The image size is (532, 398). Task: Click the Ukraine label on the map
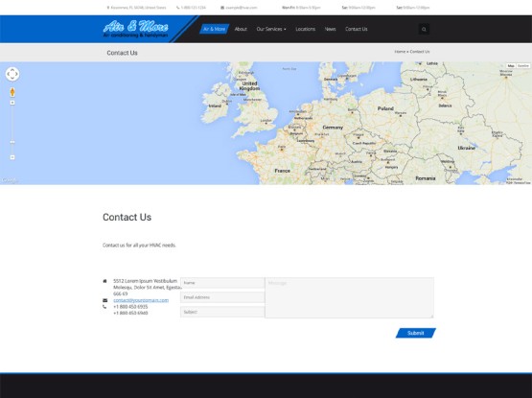click(467, 148)
